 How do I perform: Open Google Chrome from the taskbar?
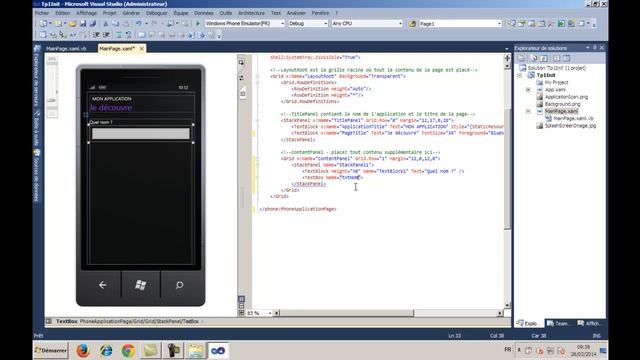coord(128,351)
